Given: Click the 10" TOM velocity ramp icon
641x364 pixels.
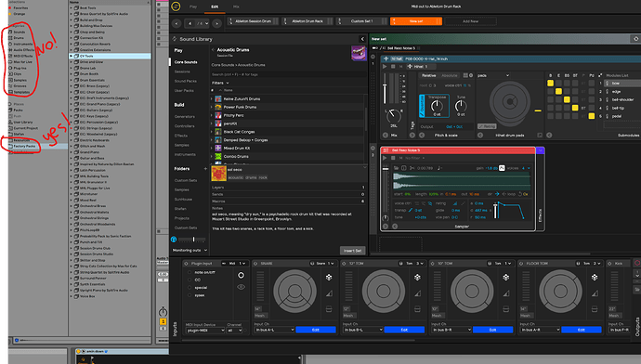Looking at the screenshot, I should [506, 293].
